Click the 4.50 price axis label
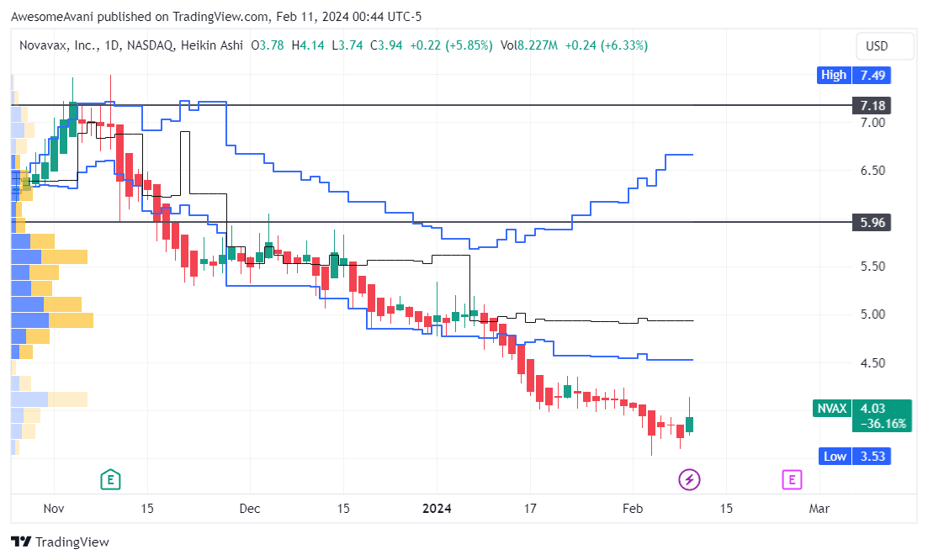This screenshot has width=928, height=560. (873, 363)
